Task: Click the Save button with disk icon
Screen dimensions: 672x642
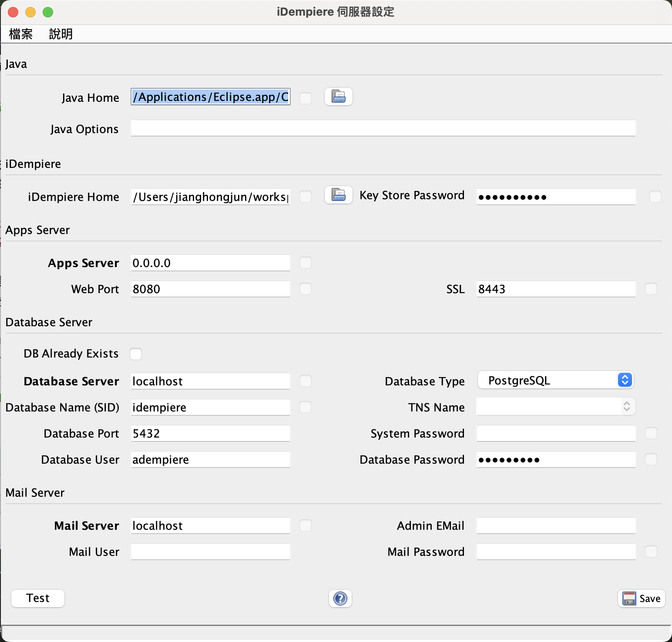Action: click(642, 599)
